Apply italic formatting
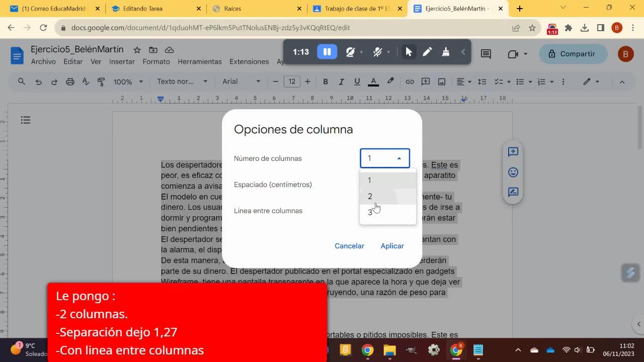This screenshot has height=362, width=644. 341,81
